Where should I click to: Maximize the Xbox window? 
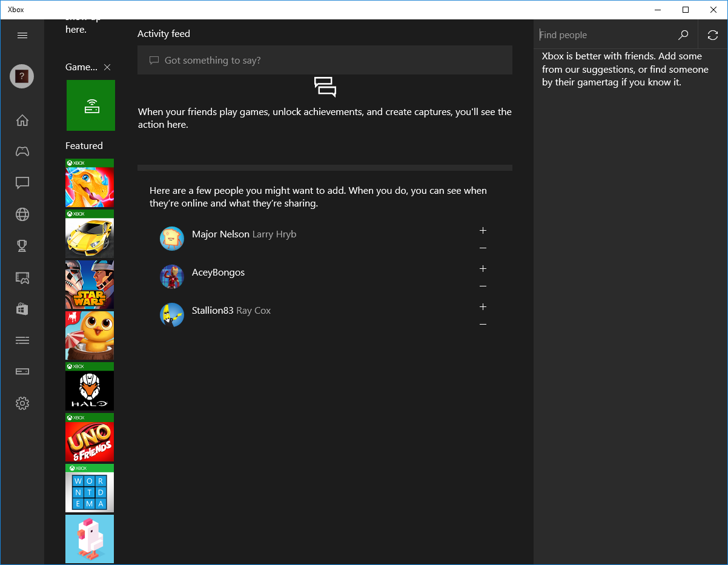click(686, 10)
